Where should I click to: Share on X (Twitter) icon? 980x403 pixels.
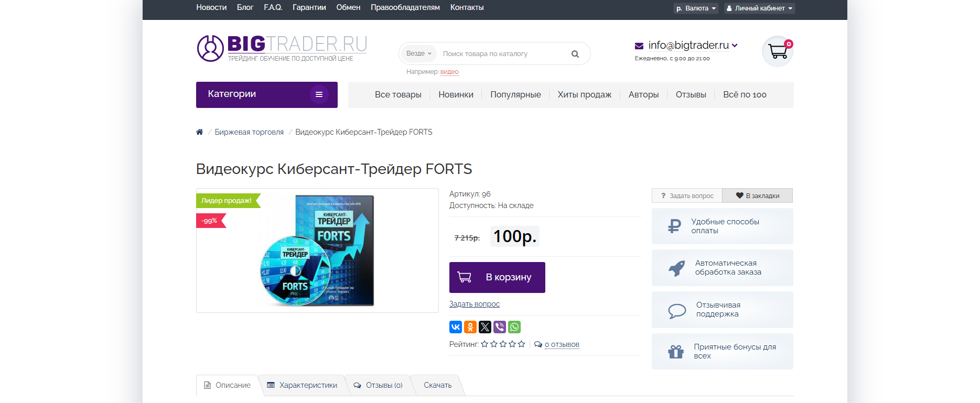[485, 327]
